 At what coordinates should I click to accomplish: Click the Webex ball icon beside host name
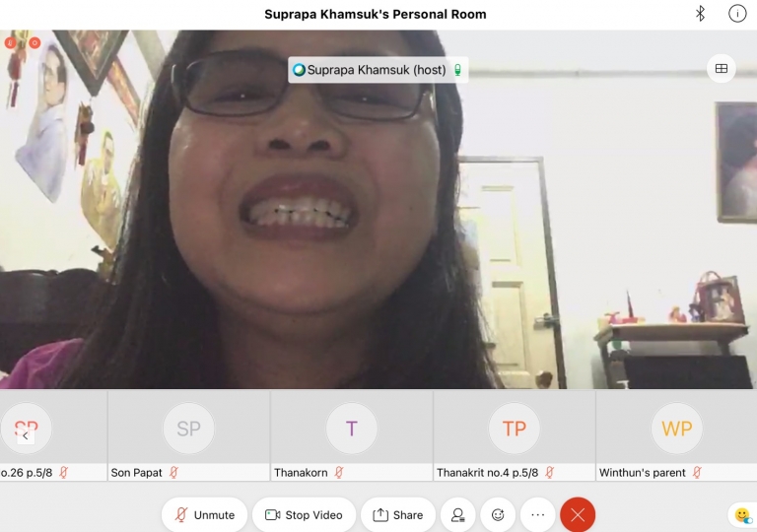pyautogui.click(x=299, y=70)
